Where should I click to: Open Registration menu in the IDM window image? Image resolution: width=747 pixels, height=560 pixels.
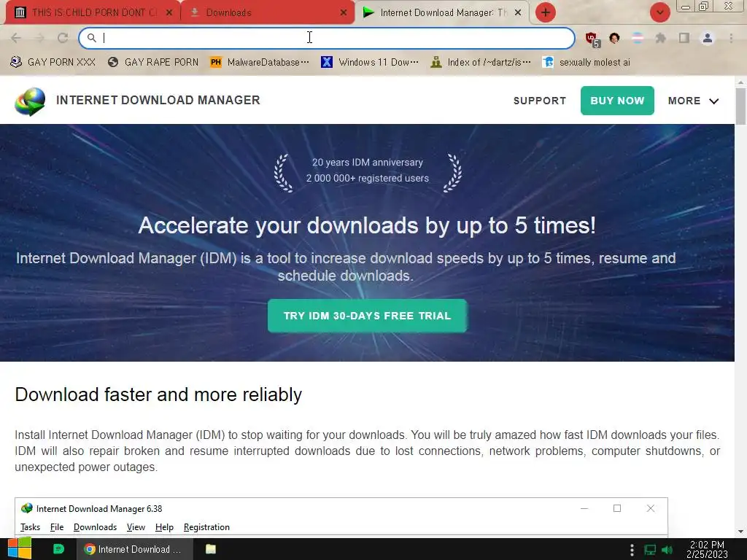206,527
